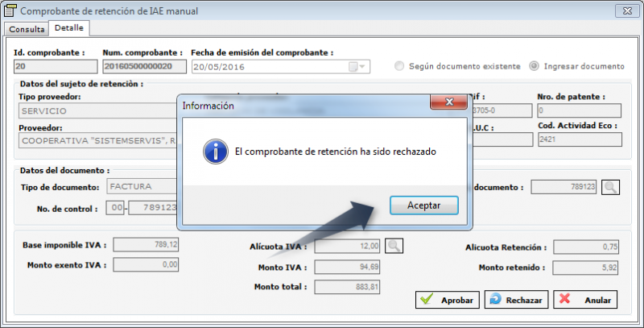
Task: Select the Ingresar documento radio button
Action: [534, 66]
